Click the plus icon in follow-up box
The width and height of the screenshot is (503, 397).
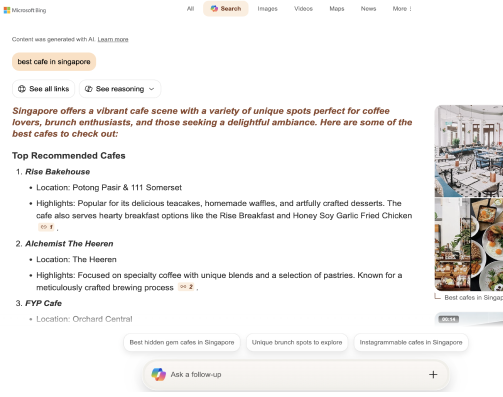click(x=433, y=375)
